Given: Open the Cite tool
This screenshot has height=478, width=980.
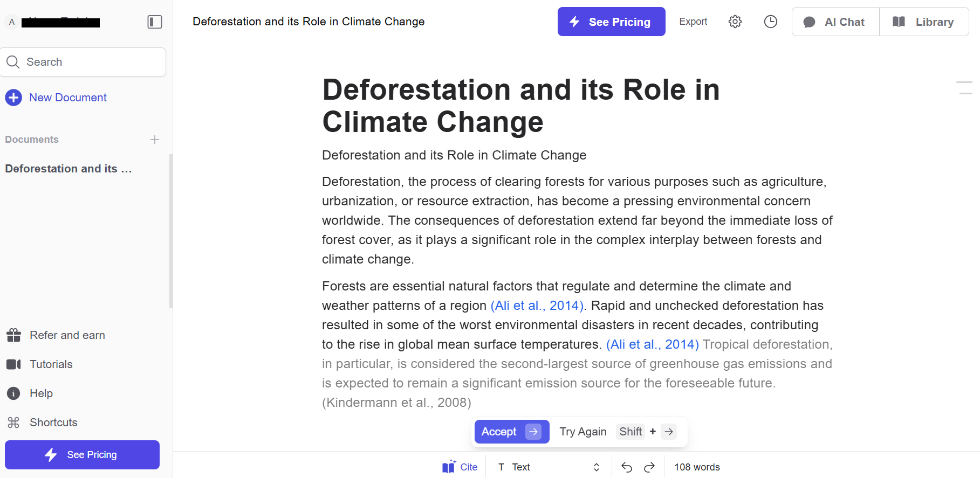Looking at the screenshot, I should [460, 467].
